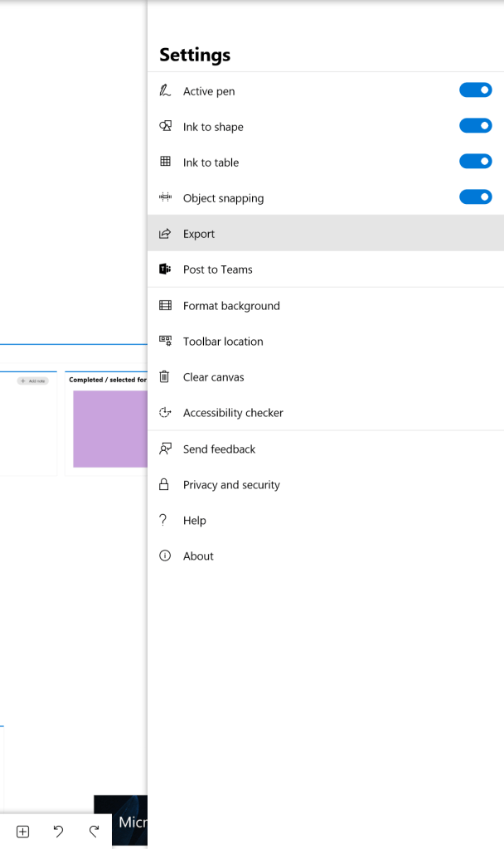Open the About entry

(198, 556)
